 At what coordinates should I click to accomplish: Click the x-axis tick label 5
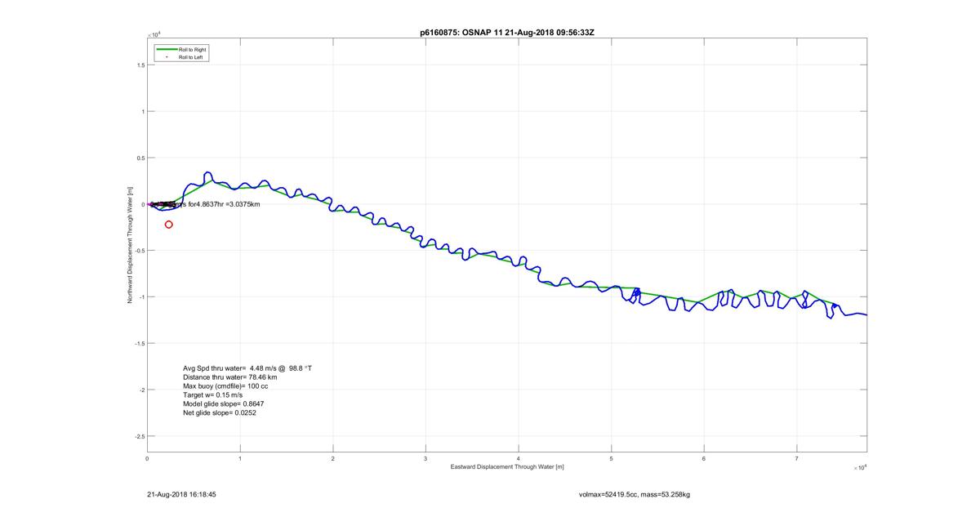coord(611,459)
